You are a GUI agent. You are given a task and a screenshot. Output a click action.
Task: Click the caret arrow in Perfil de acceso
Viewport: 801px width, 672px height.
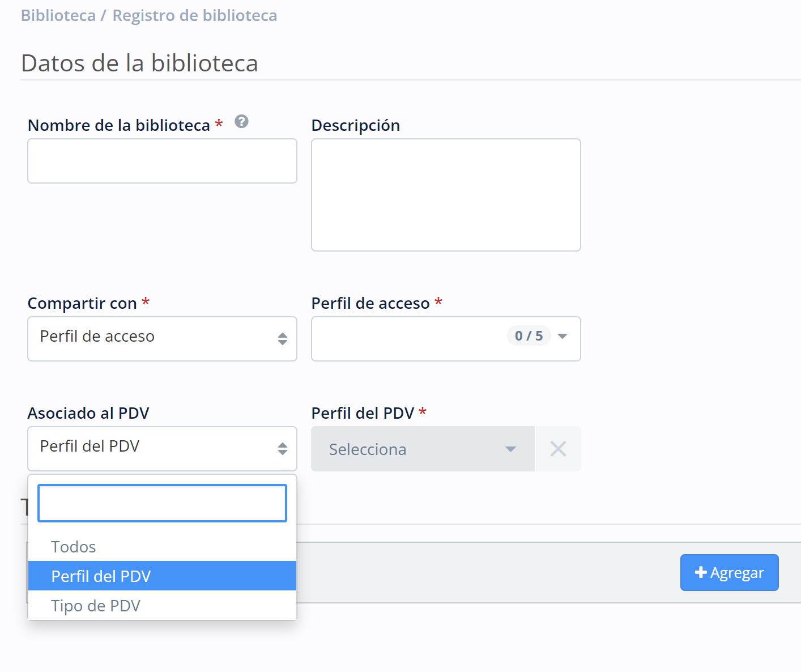pos(563,337)
